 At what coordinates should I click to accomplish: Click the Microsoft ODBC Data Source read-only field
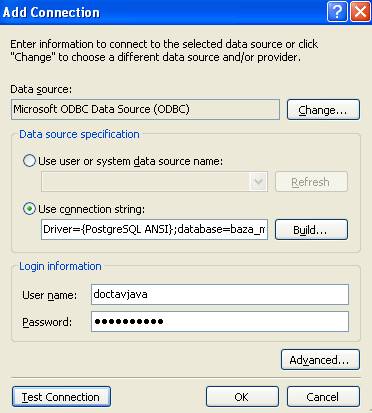[x=145, y=109]
